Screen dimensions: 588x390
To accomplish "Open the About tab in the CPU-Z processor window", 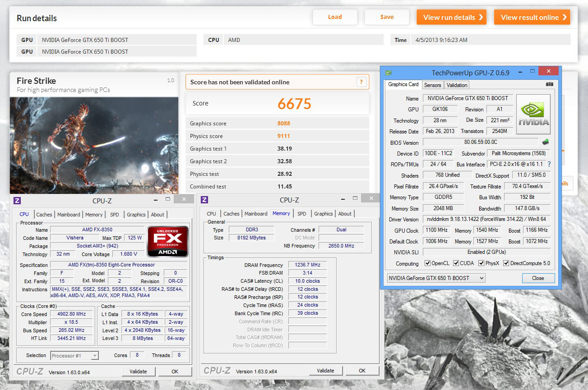I will (157, 215).
